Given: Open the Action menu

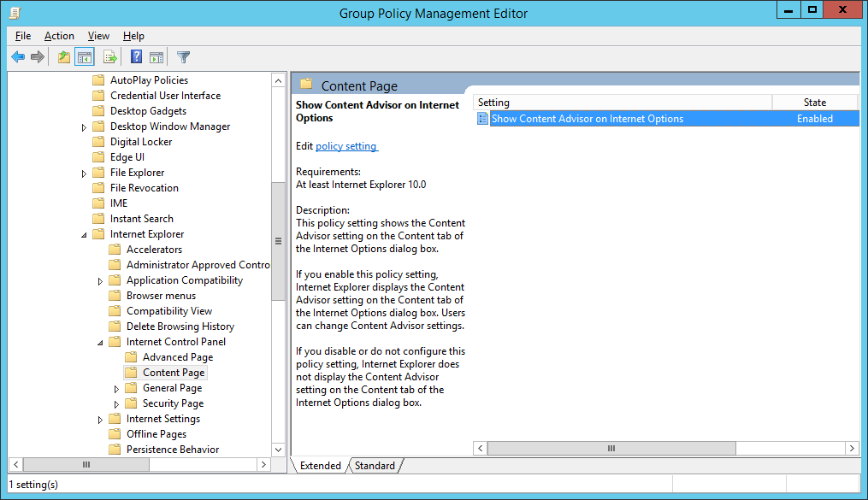Looking at the screenshot, I should click(59, 36).
